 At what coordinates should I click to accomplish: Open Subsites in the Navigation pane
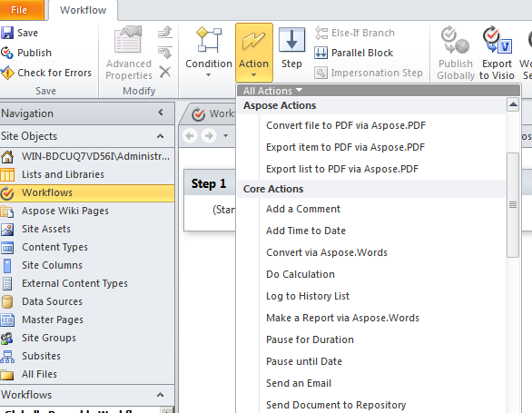click(87, 356)
